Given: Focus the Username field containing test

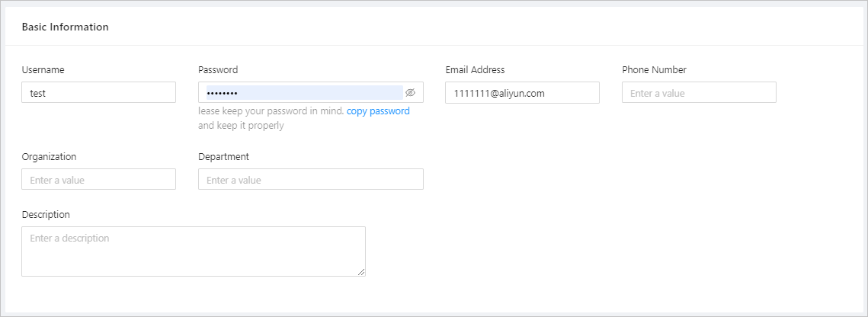Looking at the screenshot, I should tap(98, 93).
